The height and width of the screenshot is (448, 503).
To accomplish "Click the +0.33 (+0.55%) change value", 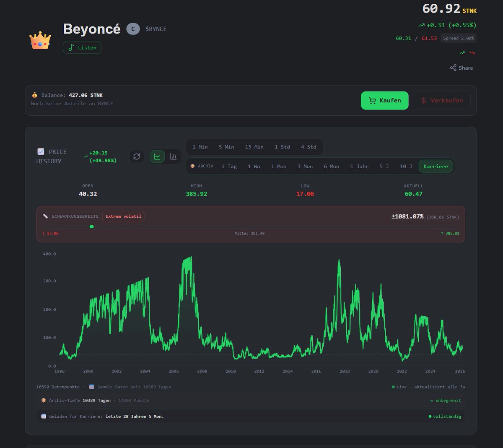I will click(447, 25).
